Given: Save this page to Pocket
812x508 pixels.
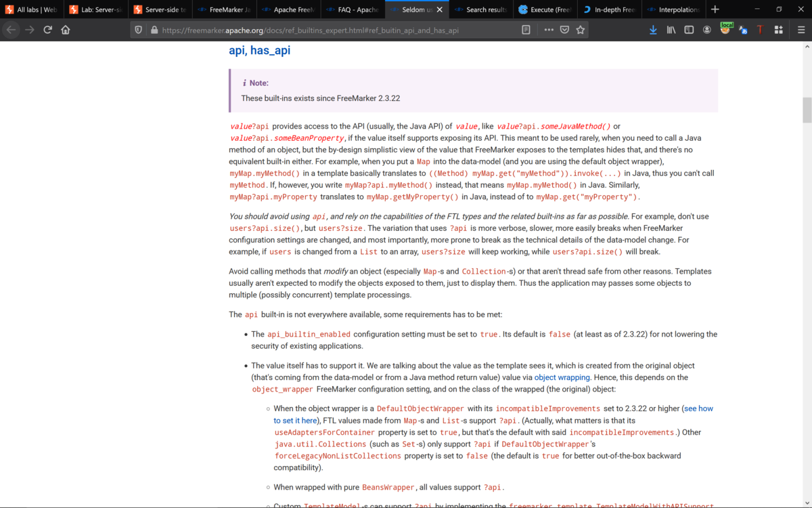Looking at the screenshot, I should pyautogui.click(x=564, y=30).
